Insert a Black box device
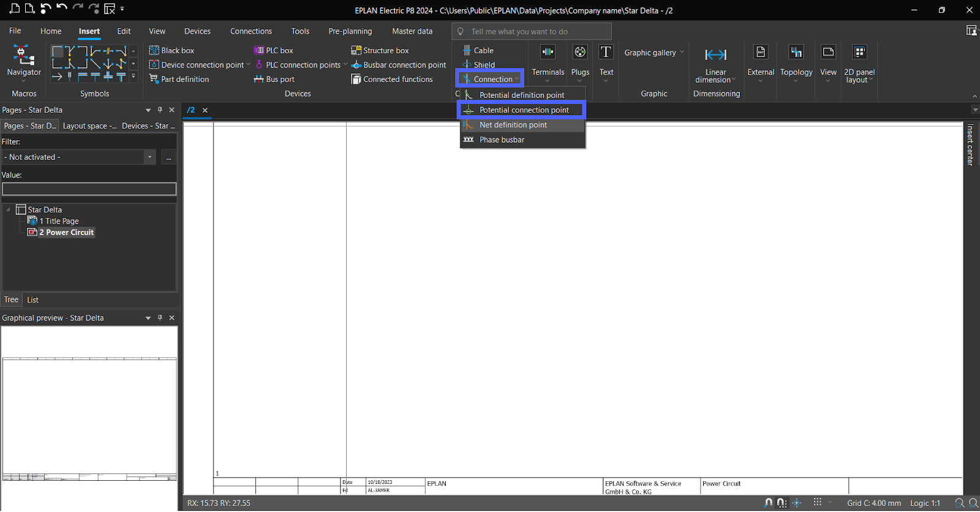 171,50
